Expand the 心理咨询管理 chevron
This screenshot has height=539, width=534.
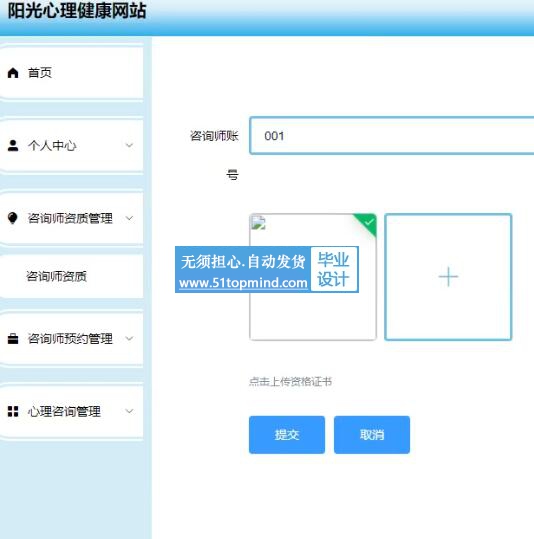point(129,411)
